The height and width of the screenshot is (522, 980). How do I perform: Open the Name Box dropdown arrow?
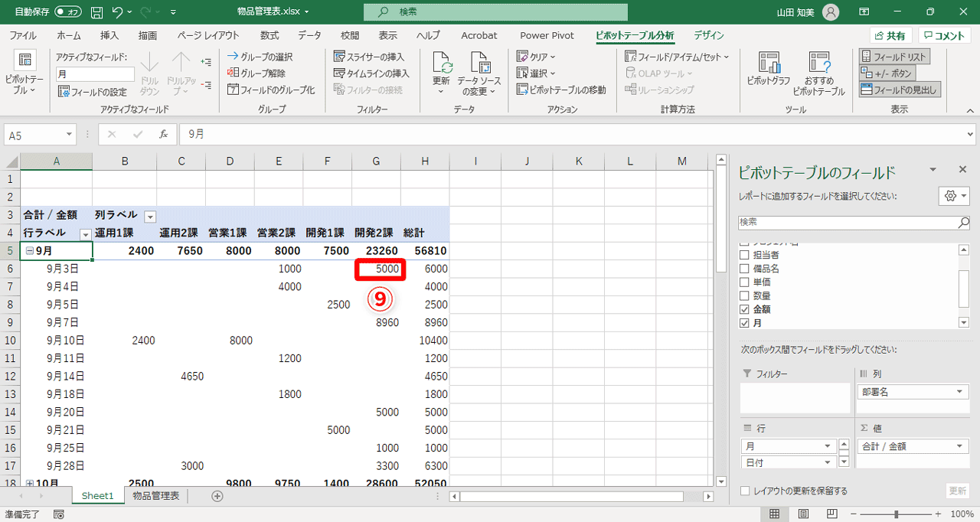(70, 134)
